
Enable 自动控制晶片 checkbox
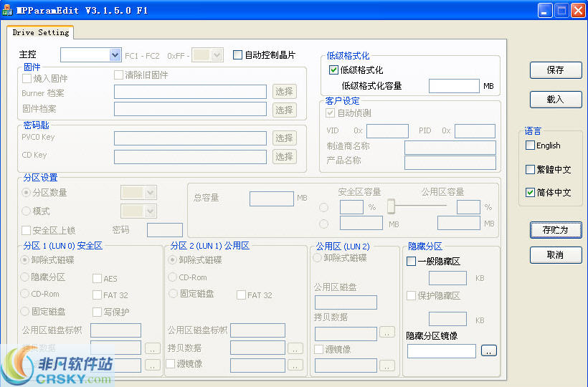pyautogui.click(x=237, y=55)
